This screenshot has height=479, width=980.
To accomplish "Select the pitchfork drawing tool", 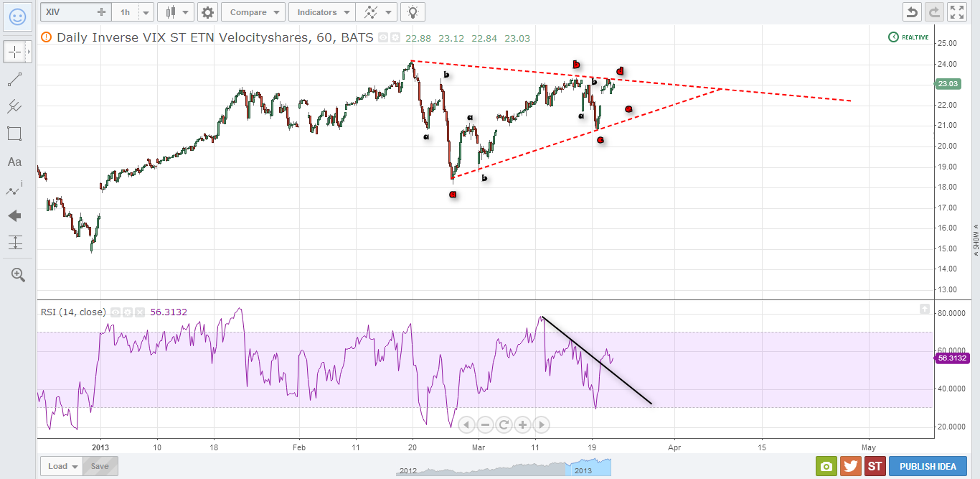I will point(14,106).
